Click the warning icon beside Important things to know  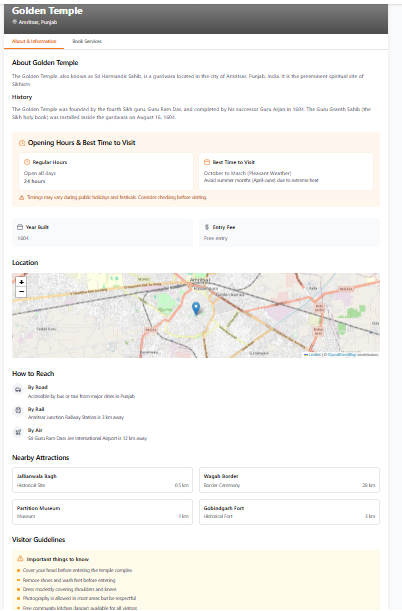20,559
